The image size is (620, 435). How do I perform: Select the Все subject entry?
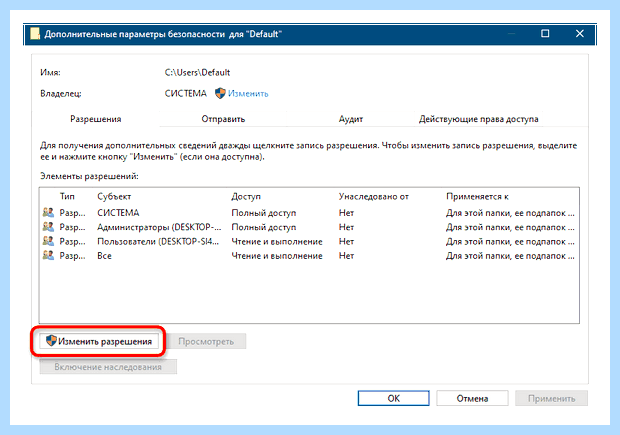point(104,256)
